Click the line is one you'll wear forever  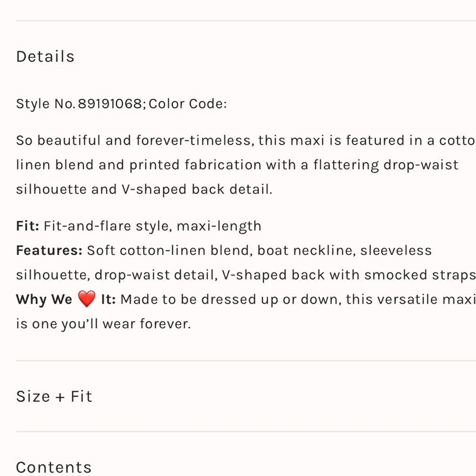103,324
